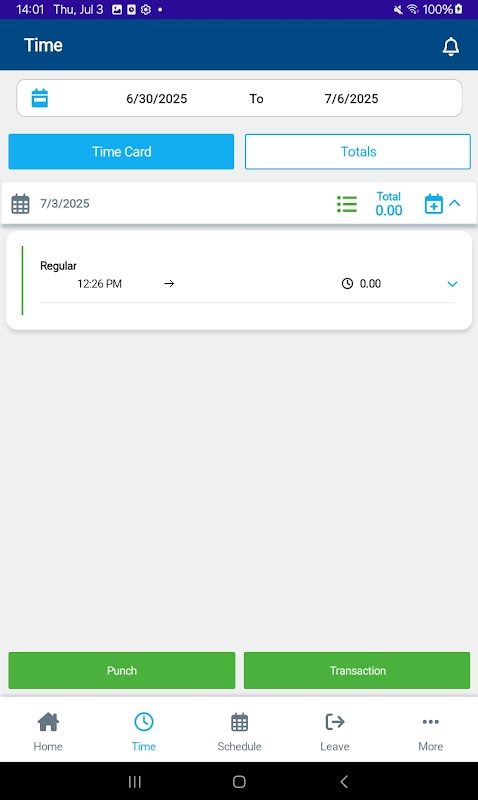
Task: Switch to the Totals tab
Action: (358, 152)
